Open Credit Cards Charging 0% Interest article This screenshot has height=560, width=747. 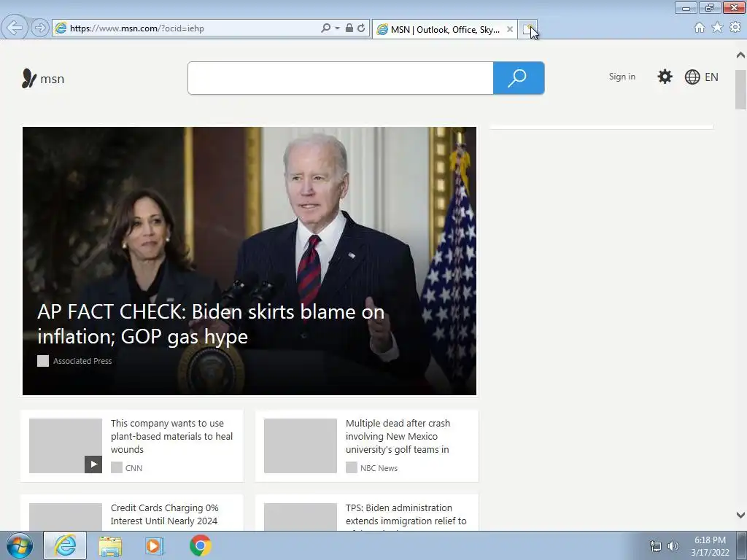pos(164,514)
